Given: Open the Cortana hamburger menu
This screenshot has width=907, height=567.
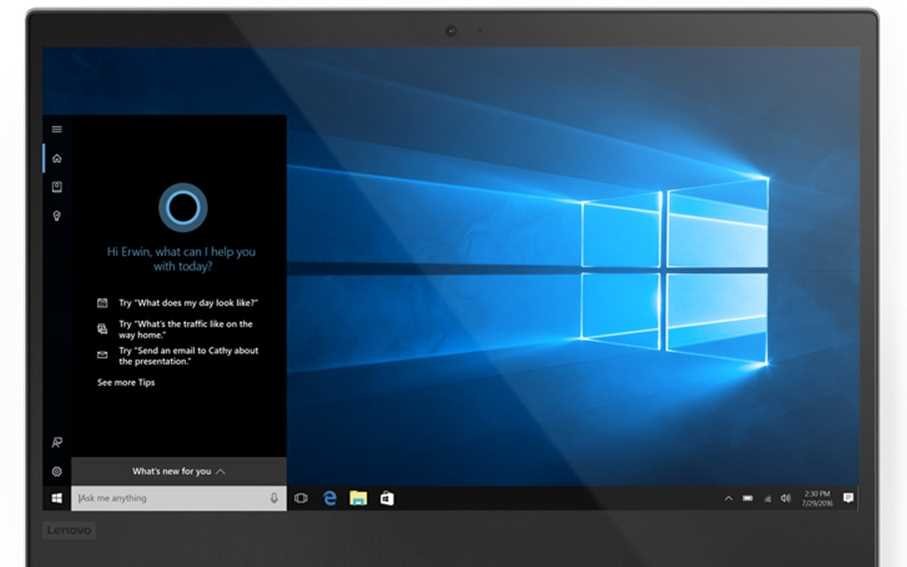Looking at the screenshot, I should coord(57,129).
